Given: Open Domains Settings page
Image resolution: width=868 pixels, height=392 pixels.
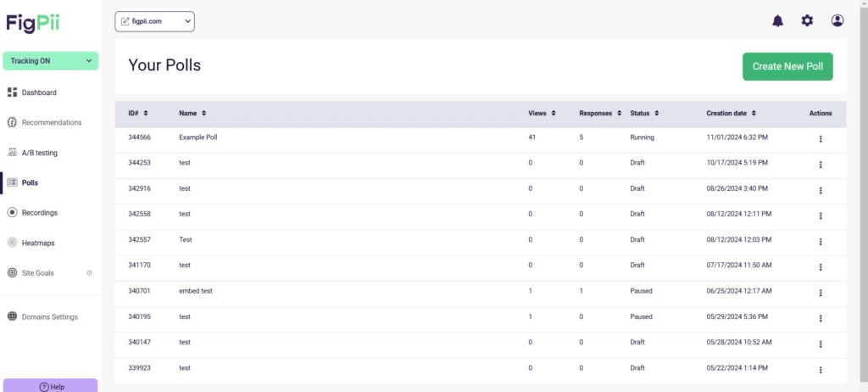Looking at the screenshot, I should (50, 317).
